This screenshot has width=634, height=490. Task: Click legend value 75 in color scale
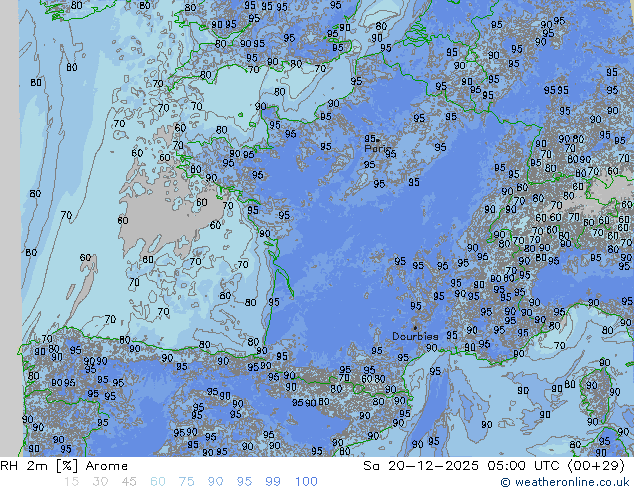[187, 482]
